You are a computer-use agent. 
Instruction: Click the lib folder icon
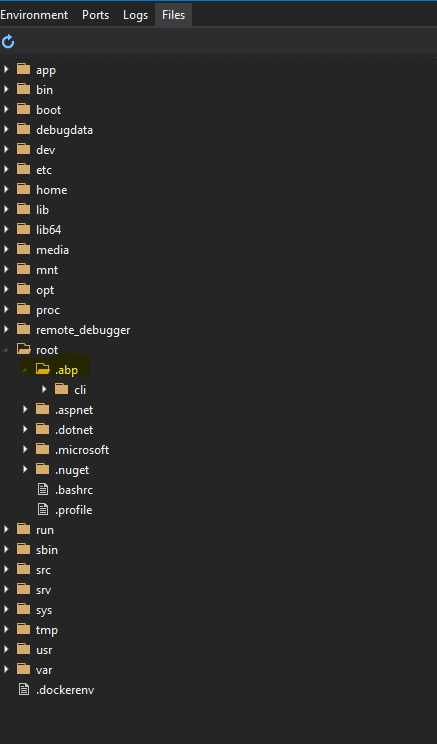(x=23, y=209)
